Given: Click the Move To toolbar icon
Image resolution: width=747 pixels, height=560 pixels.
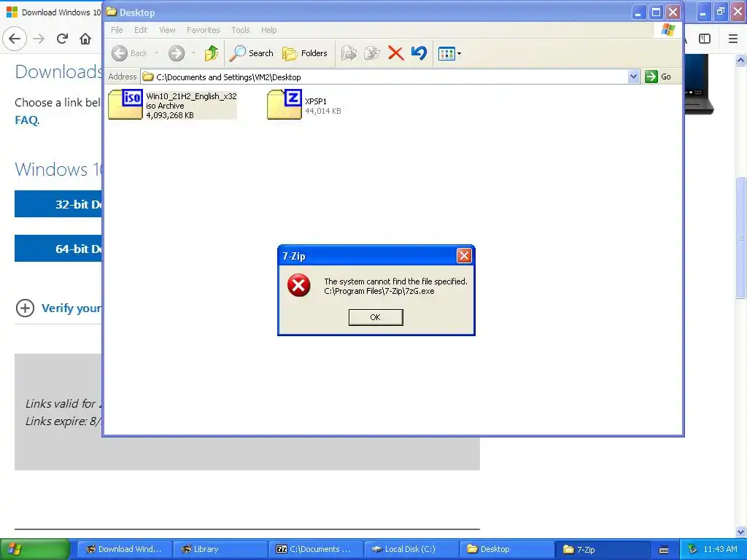Looking at the screenshot, I should tap(349, 53).
